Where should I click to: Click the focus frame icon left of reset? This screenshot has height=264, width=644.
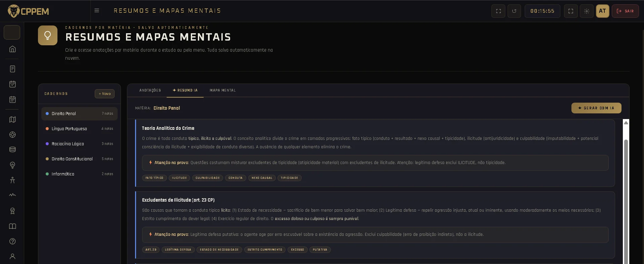[499, 11]
